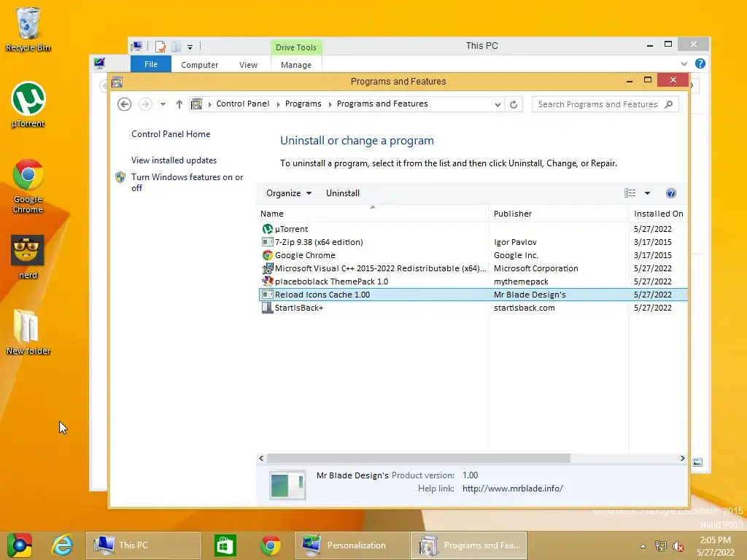Click the StartIsBack+ icon in the list
Viewport: 747px width, 560px height.
pos(267,308)
